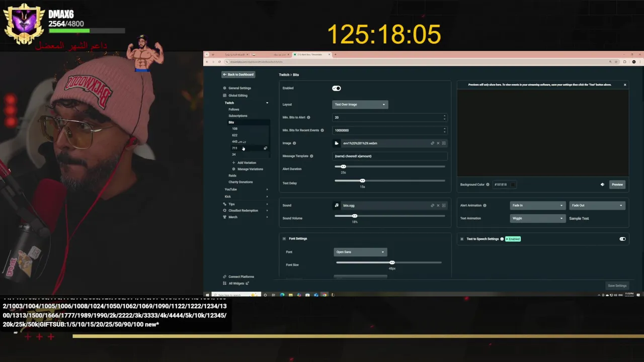
Task: Open the Wiggle text animation dropdown
Action: pyautogui.click(x=537, y=218)
